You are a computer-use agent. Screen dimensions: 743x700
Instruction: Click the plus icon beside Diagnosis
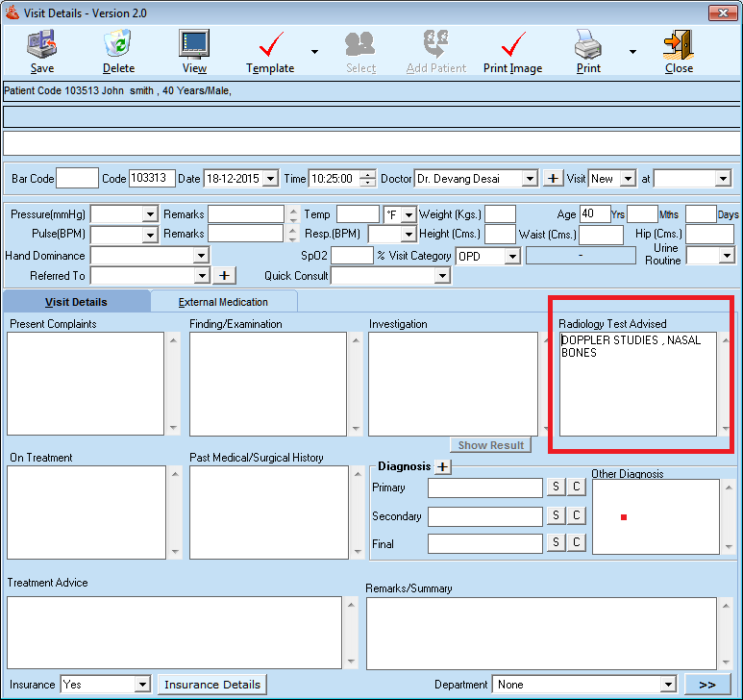click(x=442, y=466)
